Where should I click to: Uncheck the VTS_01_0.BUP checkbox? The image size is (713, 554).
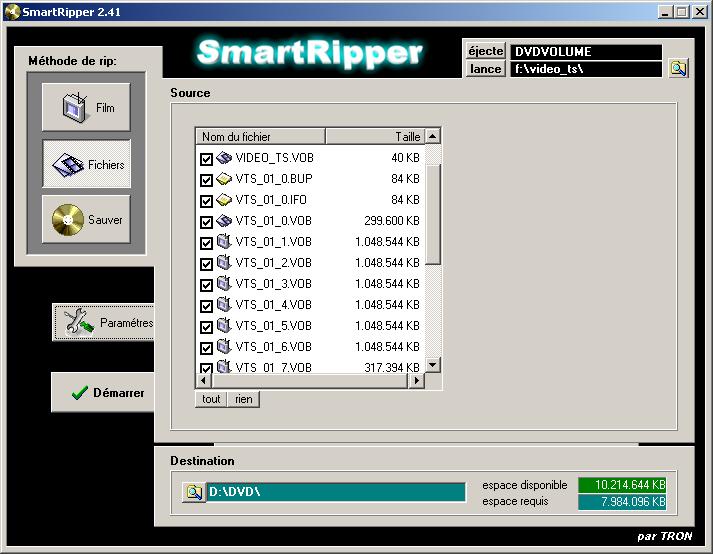pyautogui.click(x=207, y=179)
